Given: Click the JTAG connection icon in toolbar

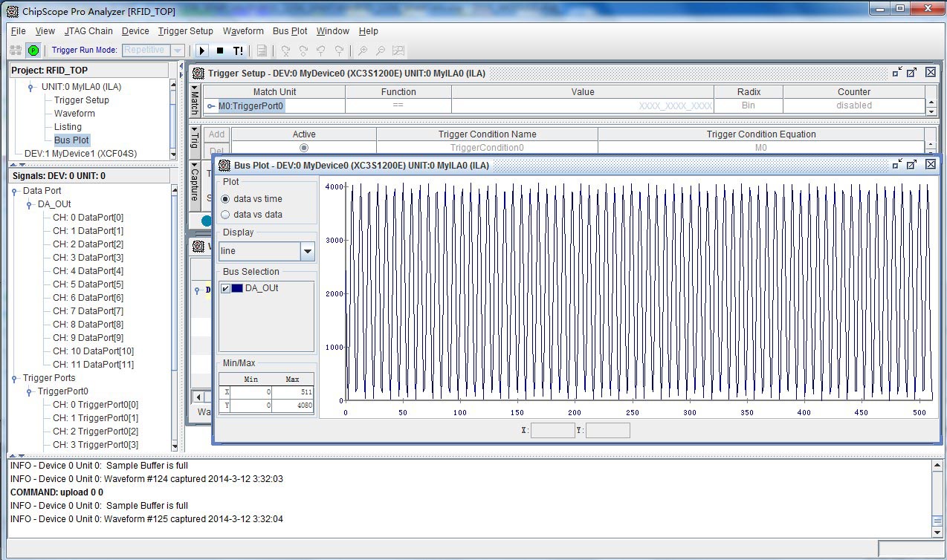Looking at the screenshot, I should tap(16, 51).
